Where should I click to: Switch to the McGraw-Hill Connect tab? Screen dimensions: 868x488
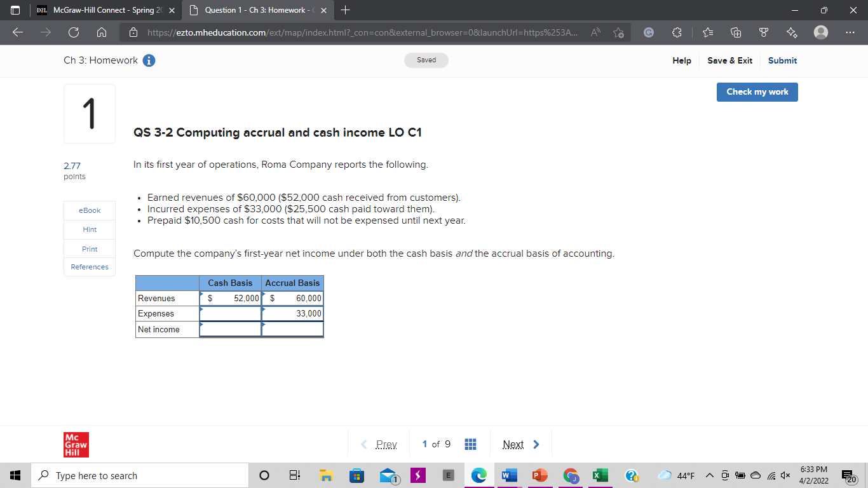pyautogui.click(x=98, y=10)
